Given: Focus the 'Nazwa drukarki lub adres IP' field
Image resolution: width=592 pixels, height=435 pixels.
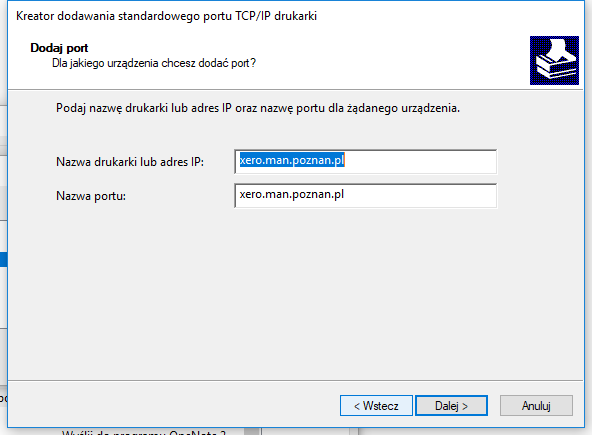Looking at the screenshot, I should (365, 162).
